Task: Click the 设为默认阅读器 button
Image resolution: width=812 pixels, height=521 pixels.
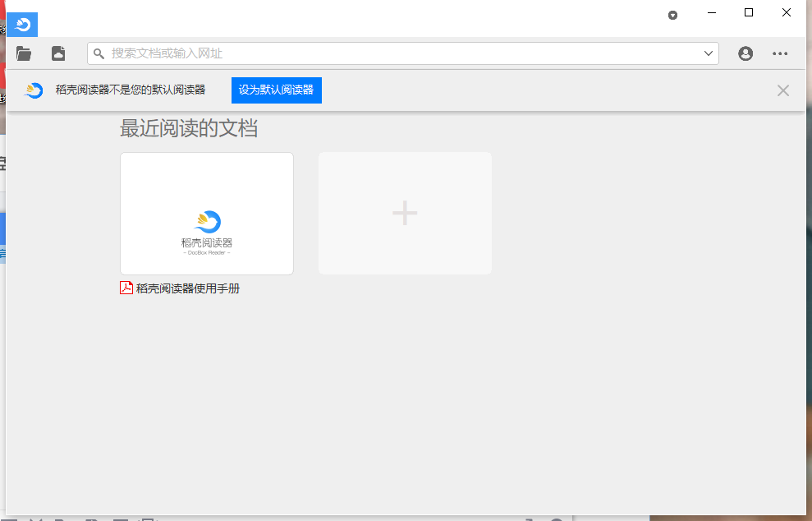Action: tap(276, 90)
